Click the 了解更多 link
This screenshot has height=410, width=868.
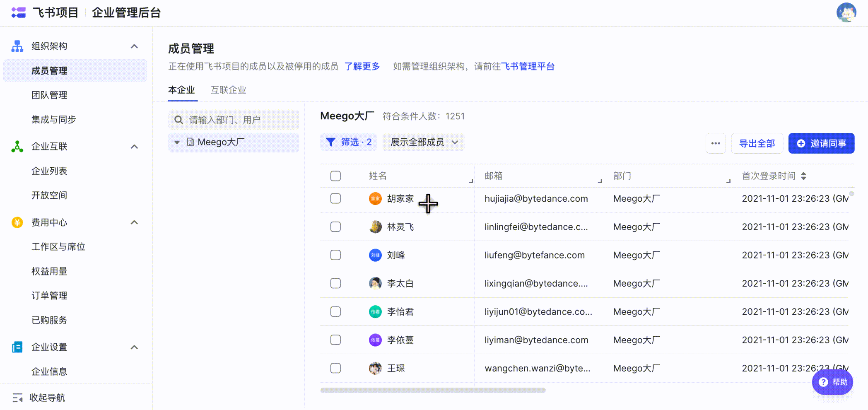(x=362, y=66)
